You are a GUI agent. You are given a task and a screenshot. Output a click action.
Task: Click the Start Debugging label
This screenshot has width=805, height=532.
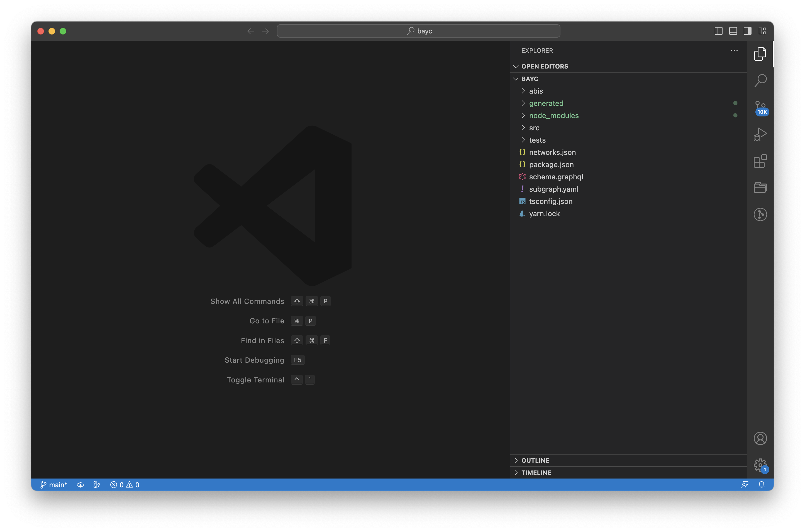coord(254,360)
